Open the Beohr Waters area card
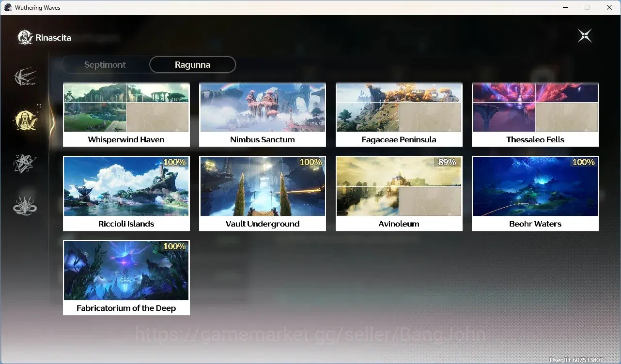This screenshot has width=621, height=364. pyautogui.click(x=535, y=194)
